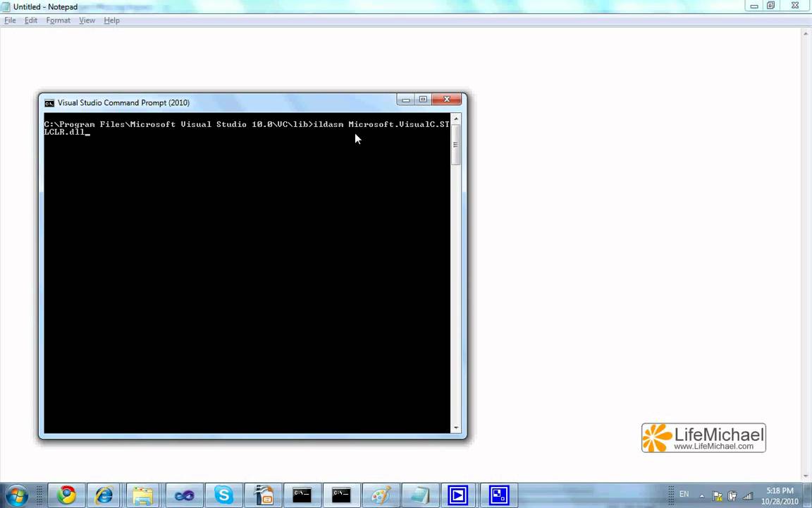Open Notepad Edit menu

[31, 20]
